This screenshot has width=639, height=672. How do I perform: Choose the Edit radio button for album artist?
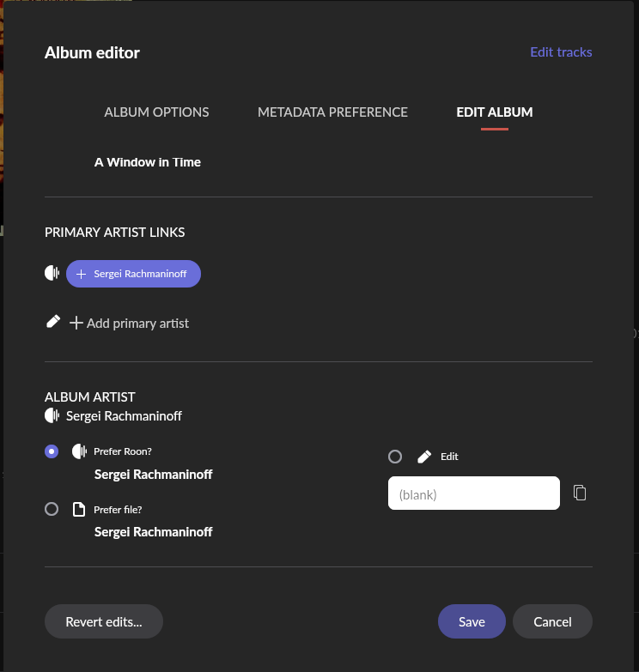(395, 457)
